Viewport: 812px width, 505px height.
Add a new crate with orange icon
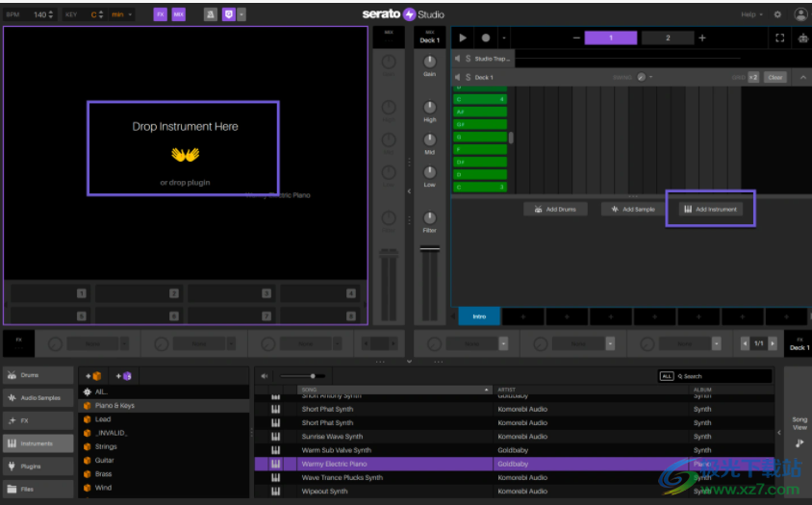(93, 376)
